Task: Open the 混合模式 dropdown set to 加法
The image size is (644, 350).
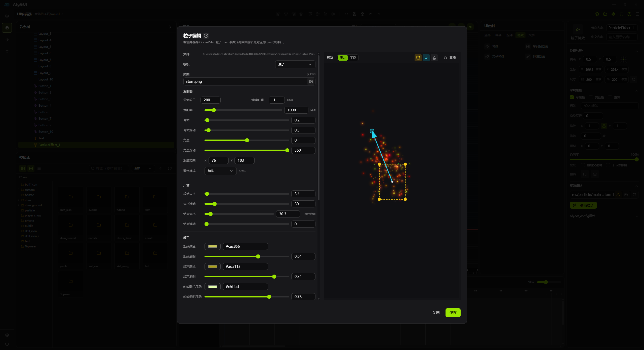Action: pos(220,171)
